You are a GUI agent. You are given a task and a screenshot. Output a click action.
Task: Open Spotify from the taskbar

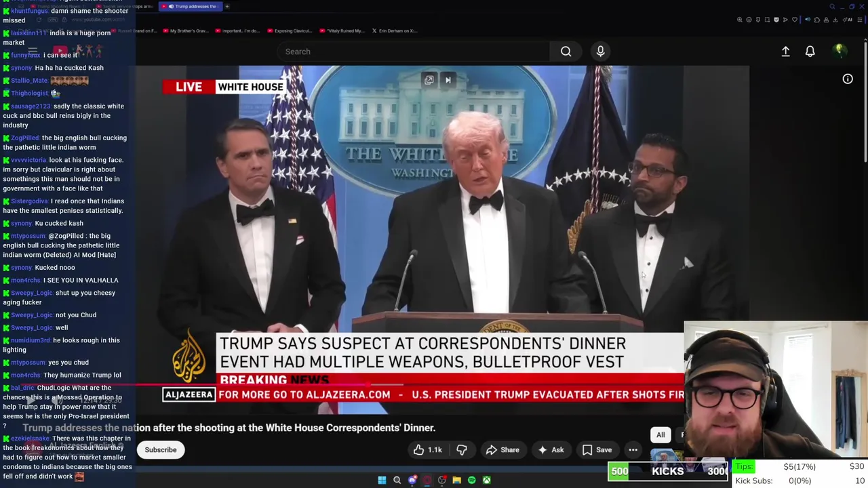tap(471, 481)
